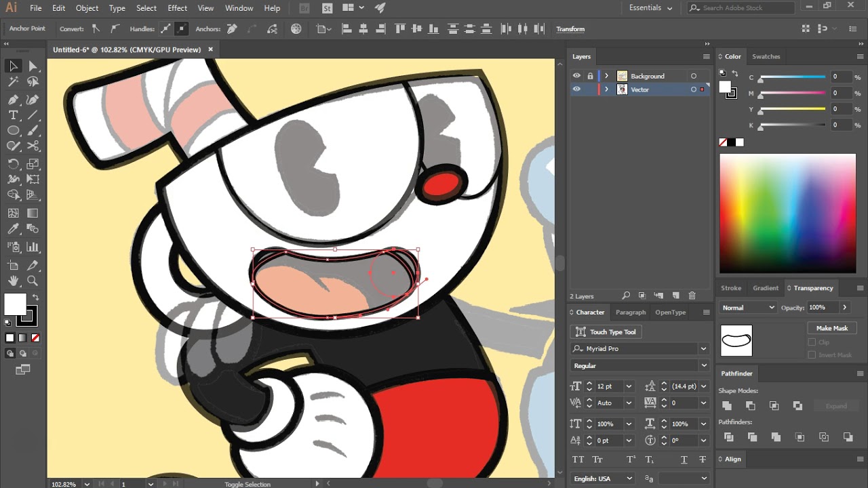This screenshot has height=488, width=868.
Task: Open the Essentials workspace dropdown
Action: click(650, 8)
